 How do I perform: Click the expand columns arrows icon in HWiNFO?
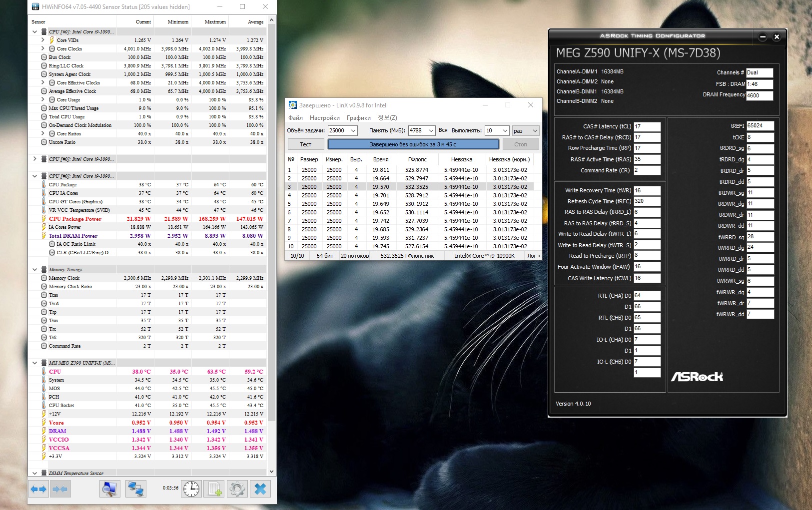tap(38, 489)
